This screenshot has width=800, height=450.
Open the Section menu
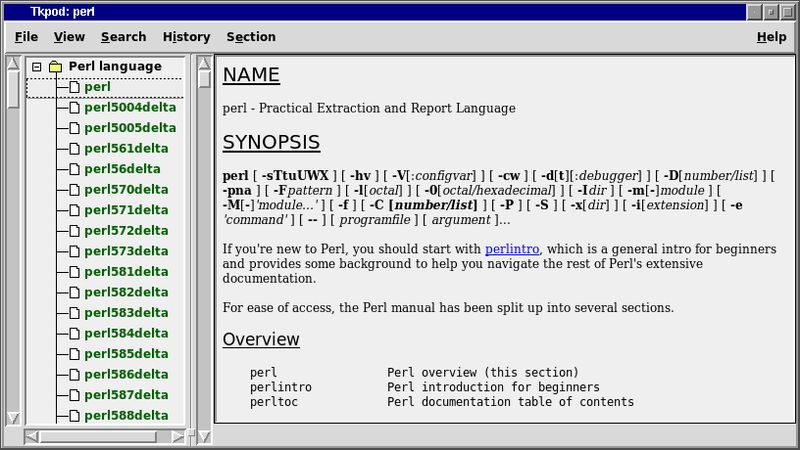pyautogui.click(x=251, y=37)
